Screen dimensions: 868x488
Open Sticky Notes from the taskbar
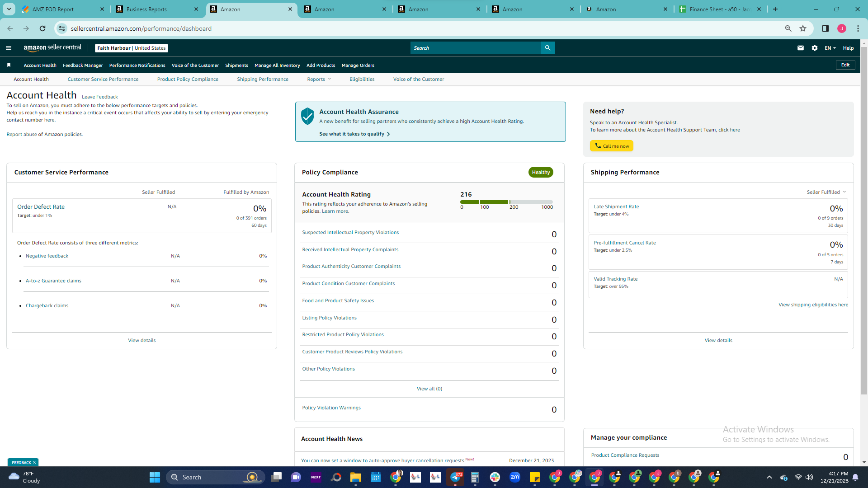[x=535, y=477]
